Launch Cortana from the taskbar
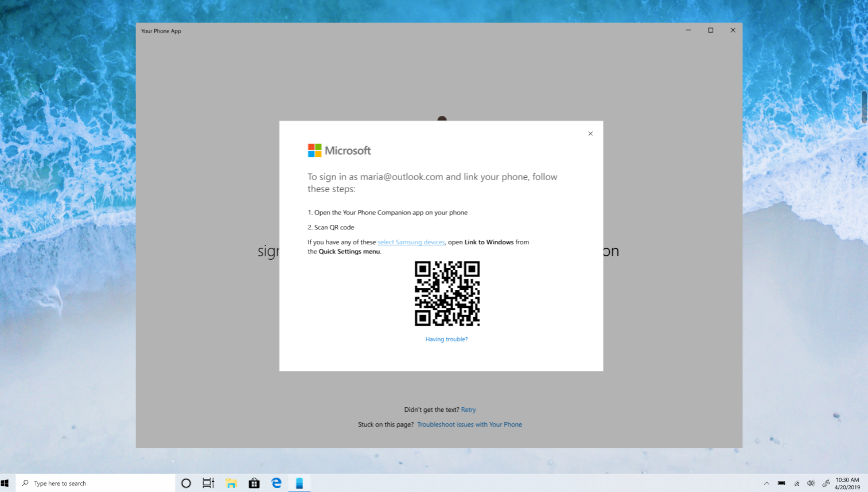This screenshot has height=492, width=868. [x=186, y=483]
